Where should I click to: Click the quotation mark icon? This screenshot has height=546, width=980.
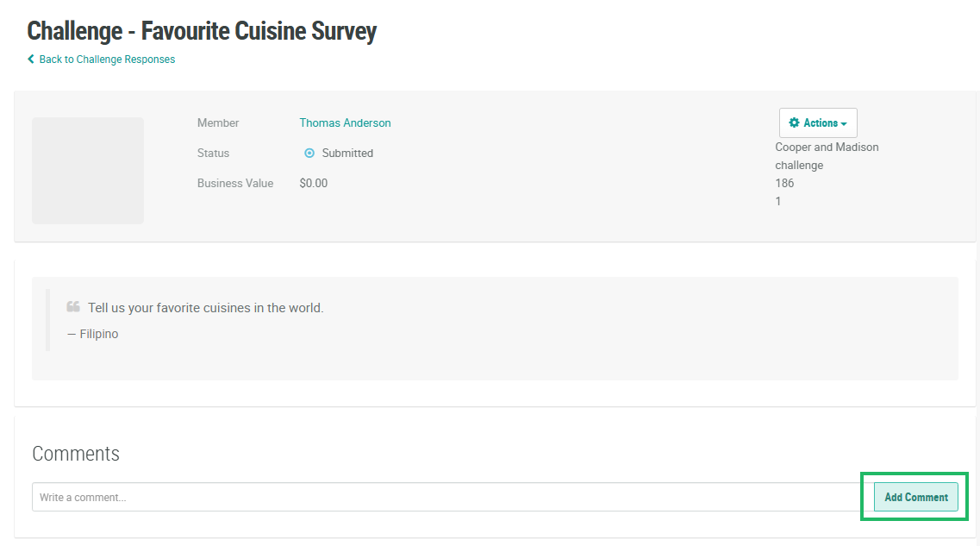73,307
